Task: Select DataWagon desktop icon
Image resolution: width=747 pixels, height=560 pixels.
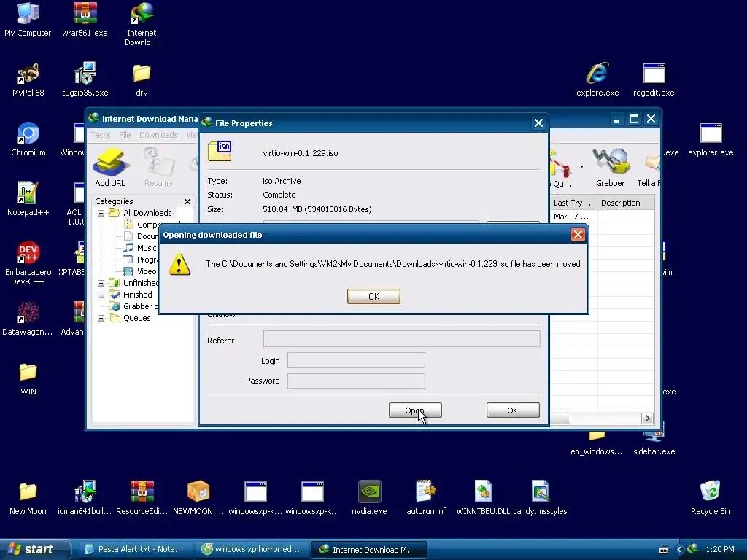Action: click(x=28, y=319)
